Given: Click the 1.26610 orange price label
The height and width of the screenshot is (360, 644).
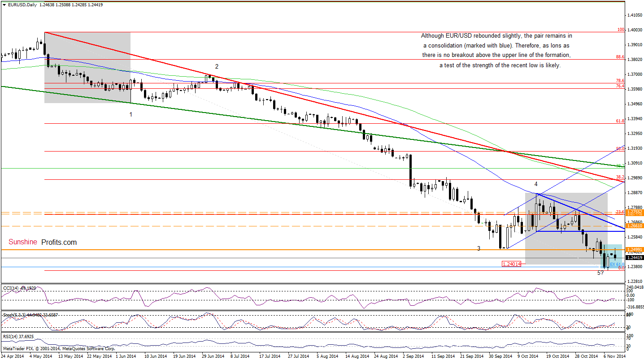Looking at the screenshot, I should (635, 226).
